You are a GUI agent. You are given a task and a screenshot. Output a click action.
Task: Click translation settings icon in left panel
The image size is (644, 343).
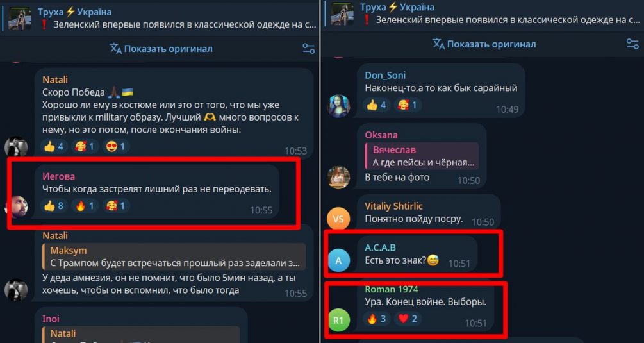(x=308, y=49)
